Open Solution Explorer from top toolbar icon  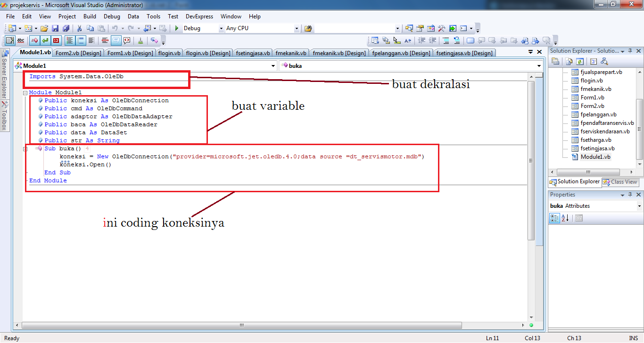coord(409,28)
